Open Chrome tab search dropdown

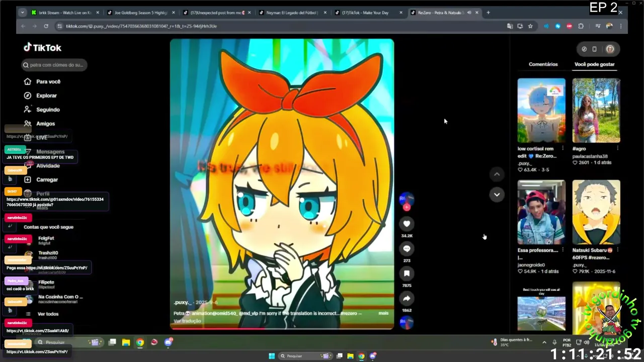click(22, 13)
